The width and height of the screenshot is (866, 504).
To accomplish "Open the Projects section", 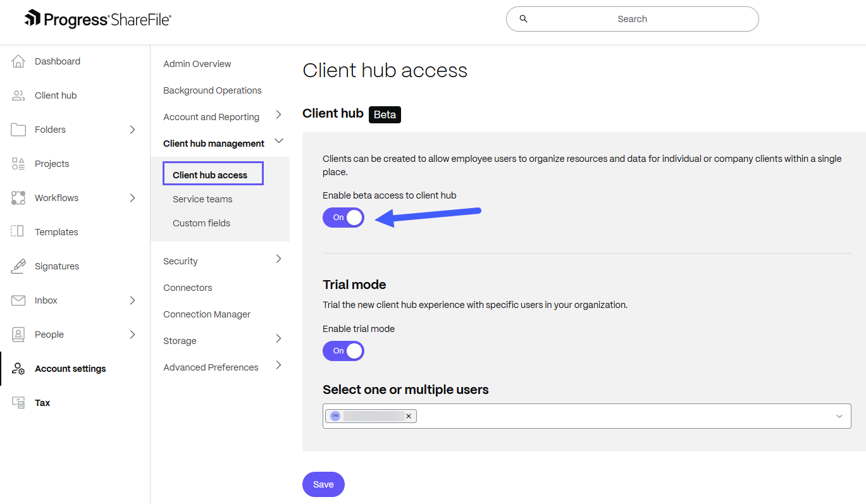I will click(x=53, y=163).
